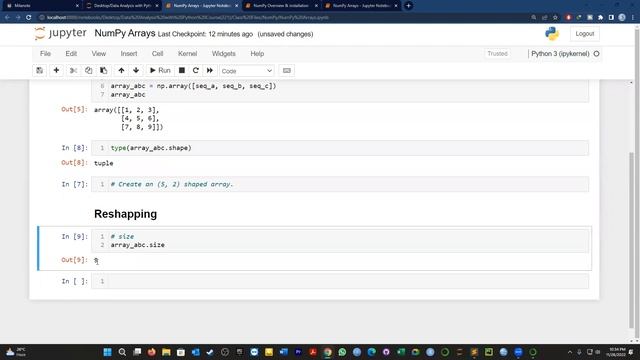Save notebook with the floppy disk icon
Image resolution: width=640 pixels, height=360 pixels.
tap(40, 71)
